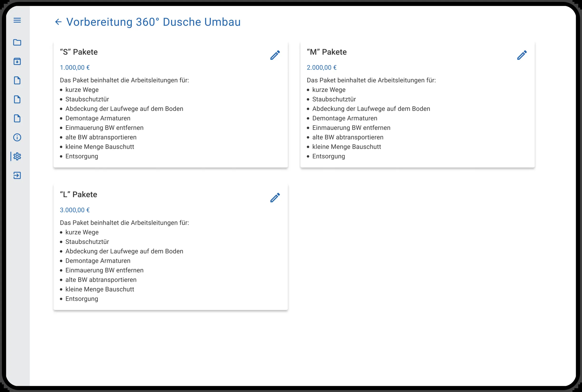Open the info circle icon

17,137
